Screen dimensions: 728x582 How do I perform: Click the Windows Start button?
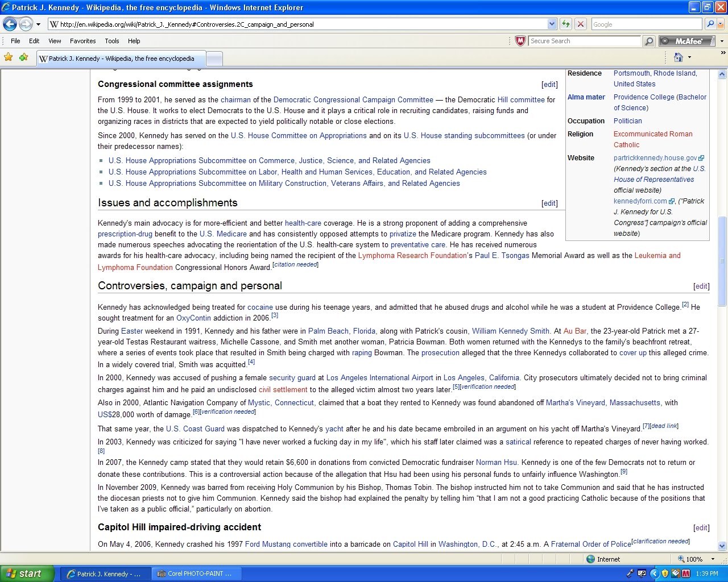[x=27, y=573]
